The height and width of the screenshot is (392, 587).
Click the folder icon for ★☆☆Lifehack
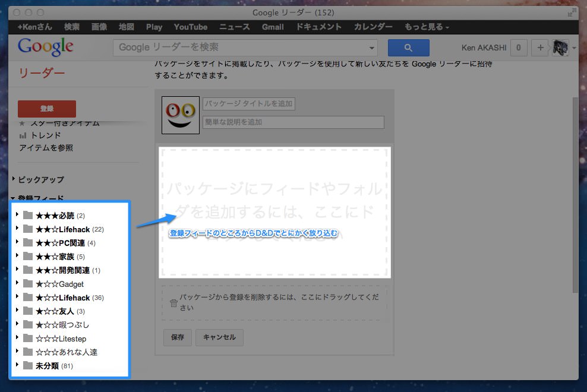pos(28,298)
